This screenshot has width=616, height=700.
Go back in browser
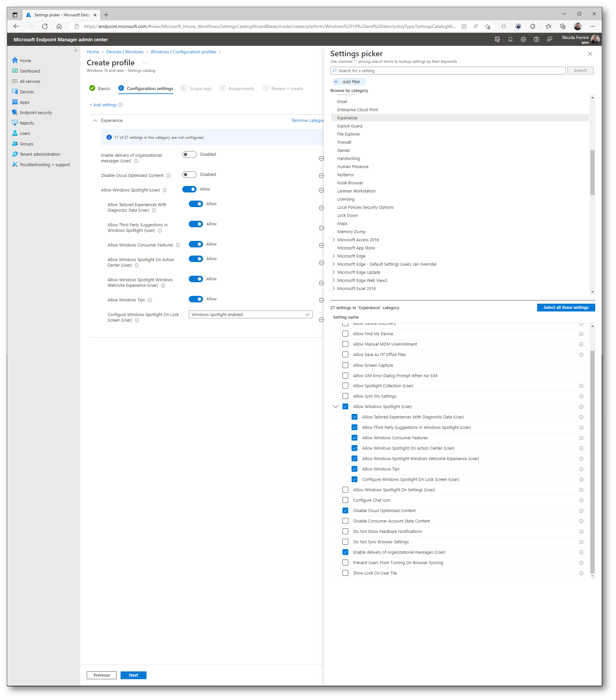[x=16, y=26]
